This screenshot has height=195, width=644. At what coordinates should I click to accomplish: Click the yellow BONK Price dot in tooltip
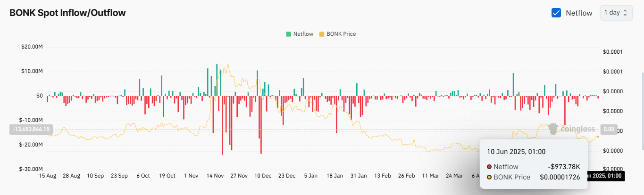[489, 177]
